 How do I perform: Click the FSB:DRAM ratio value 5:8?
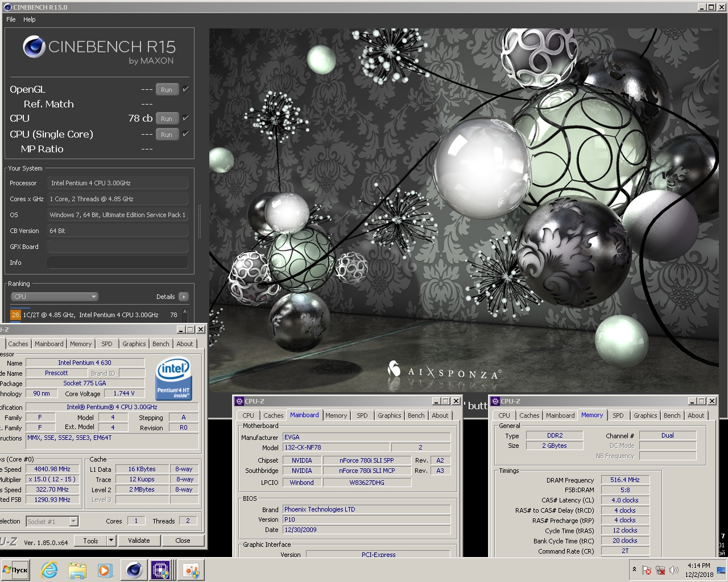tap(625, 490)
